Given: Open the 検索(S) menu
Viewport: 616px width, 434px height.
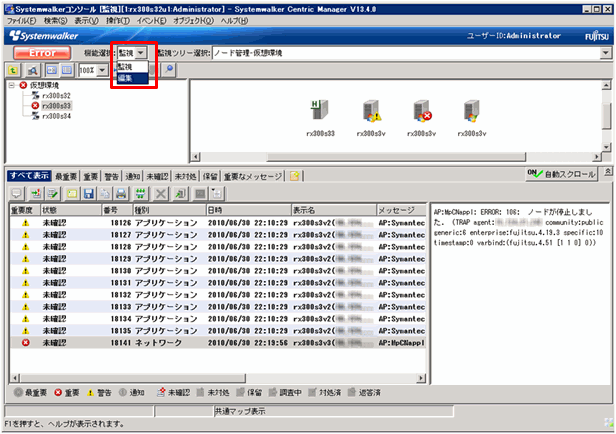Looking at the screenshot, I should (55, 20).
